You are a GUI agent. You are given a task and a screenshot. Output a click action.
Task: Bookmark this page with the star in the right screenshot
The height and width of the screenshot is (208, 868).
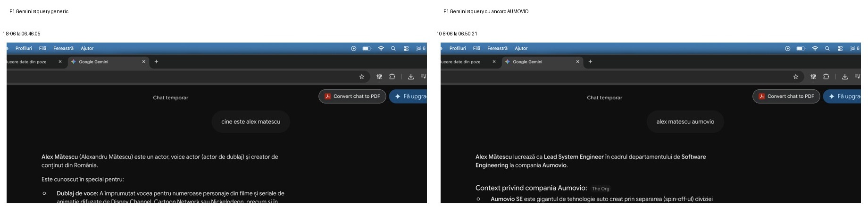coord(796,77)
